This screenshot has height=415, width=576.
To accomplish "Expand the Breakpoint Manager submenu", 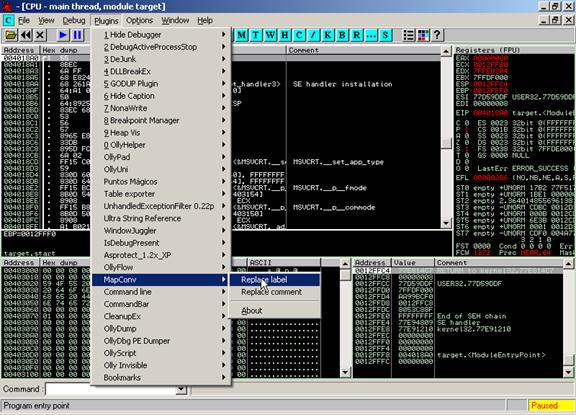I will click(x=161, y=120).
